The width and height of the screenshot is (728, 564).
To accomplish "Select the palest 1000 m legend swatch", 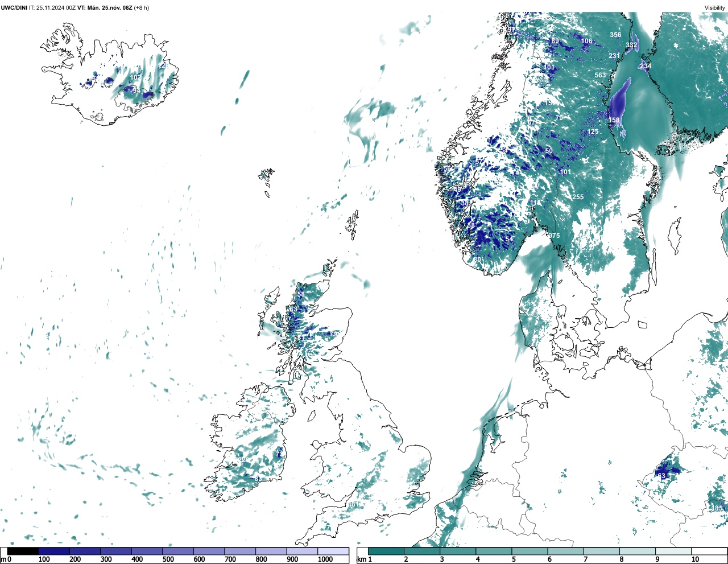I will coord(333,551).
